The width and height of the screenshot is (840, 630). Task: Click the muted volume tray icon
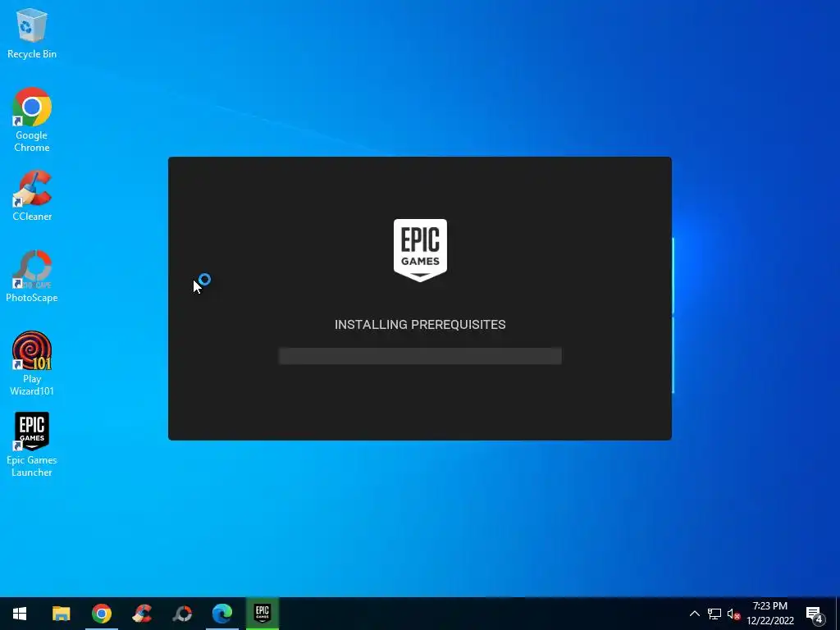(733, 614)
